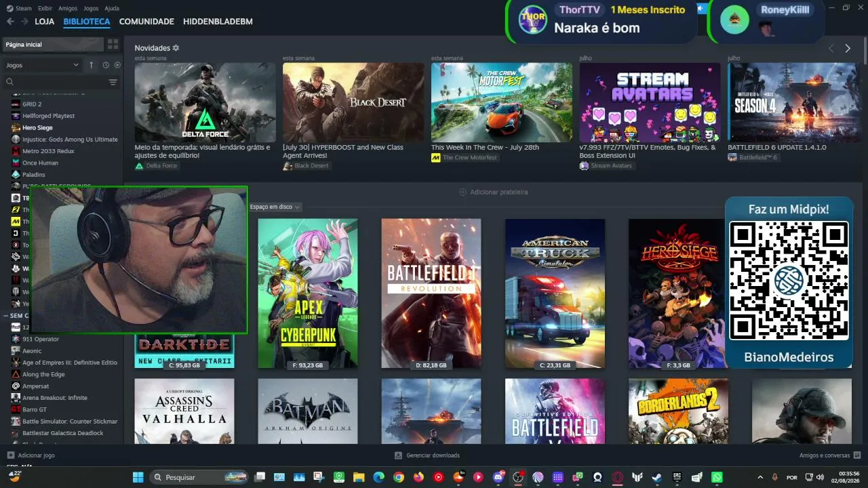
Task: Select the Battlefield 1 Revolution cover
Action: pos(431,293)
